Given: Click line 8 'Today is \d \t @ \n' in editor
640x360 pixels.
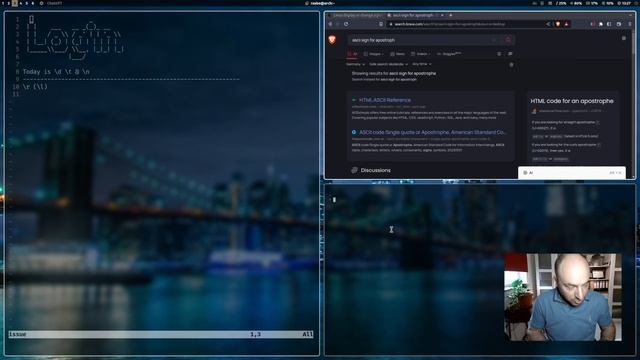Looking at the screenshot, I should tap(56, 72).
